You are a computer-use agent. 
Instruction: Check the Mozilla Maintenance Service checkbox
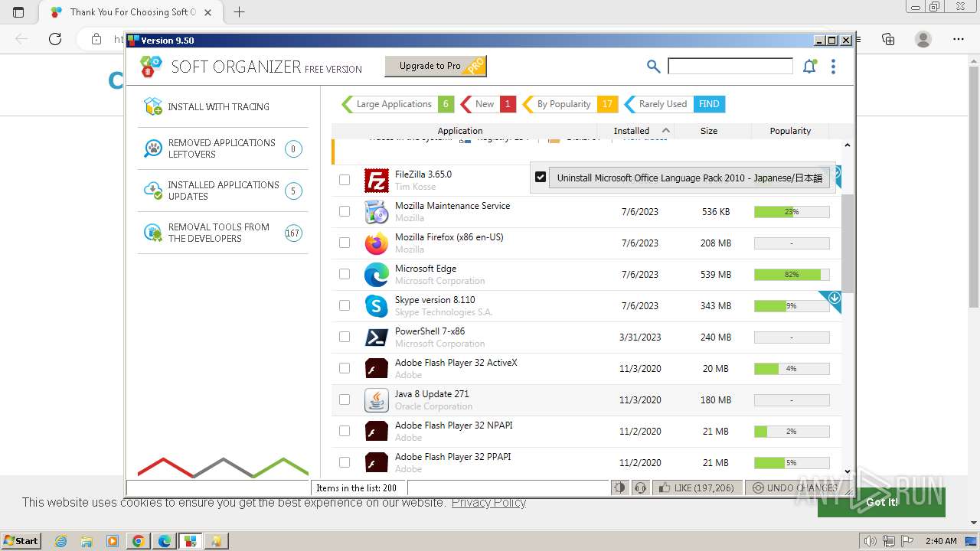point(345,211)
